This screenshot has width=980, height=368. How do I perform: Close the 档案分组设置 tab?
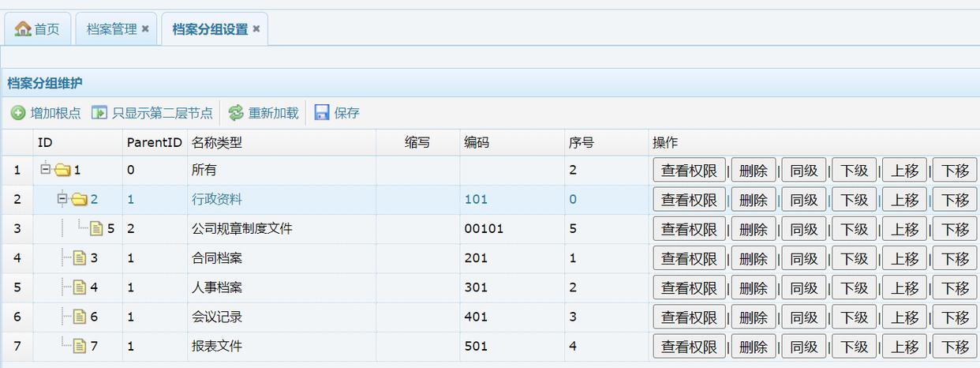pyautogui.click(x=256, y=29)
